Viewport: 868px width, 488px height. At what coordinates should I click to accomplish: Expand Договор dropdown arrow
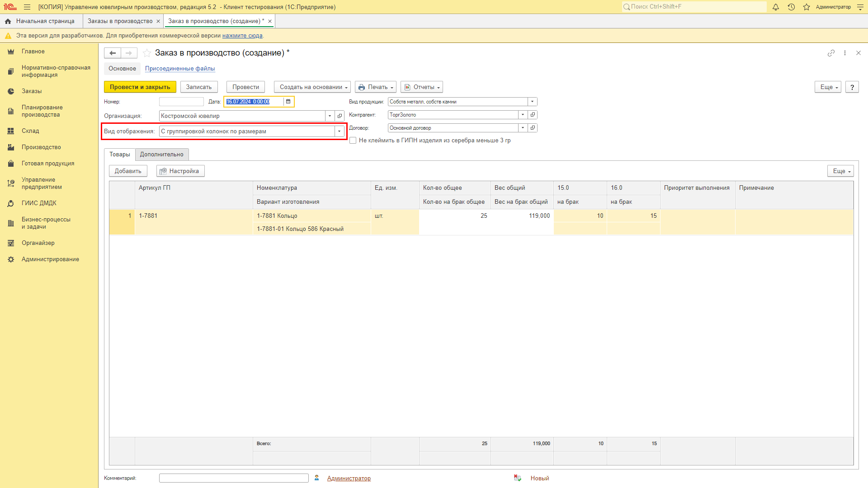(x=523, y=128)
